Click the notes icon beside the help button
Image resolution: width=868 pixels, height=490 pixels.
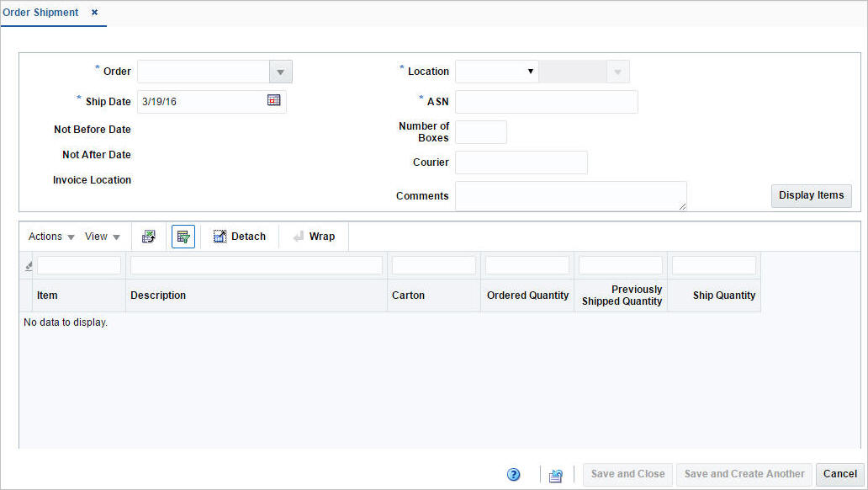[x=555, y=474]
